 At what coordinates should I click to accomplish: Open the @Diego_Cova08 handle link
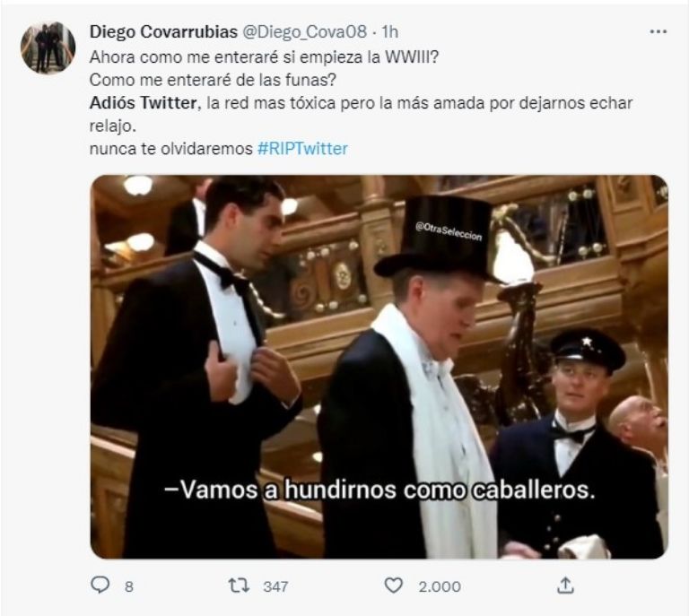(x=304, y=31)
